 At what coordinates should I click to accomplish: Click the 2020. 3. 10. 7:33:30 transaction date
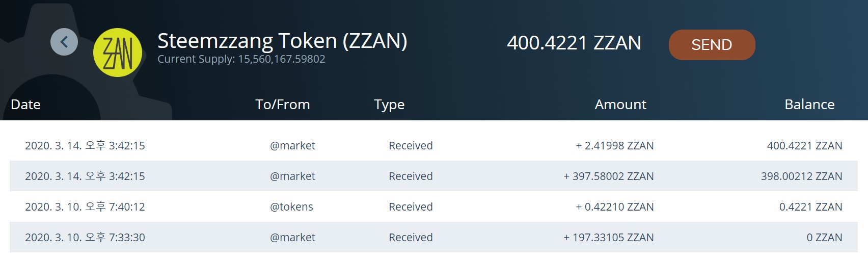pyautogui.click(x=85, y=238)
